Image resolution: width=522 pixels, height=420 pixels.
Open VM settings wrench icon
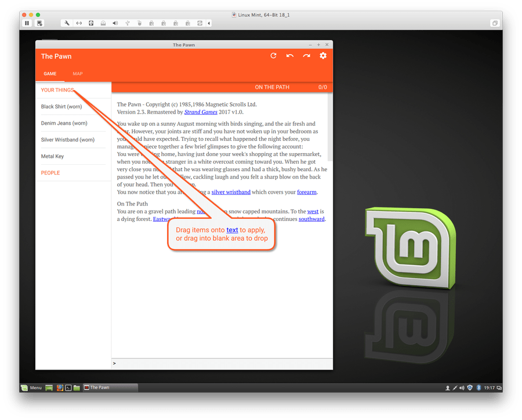coord(67,23)
